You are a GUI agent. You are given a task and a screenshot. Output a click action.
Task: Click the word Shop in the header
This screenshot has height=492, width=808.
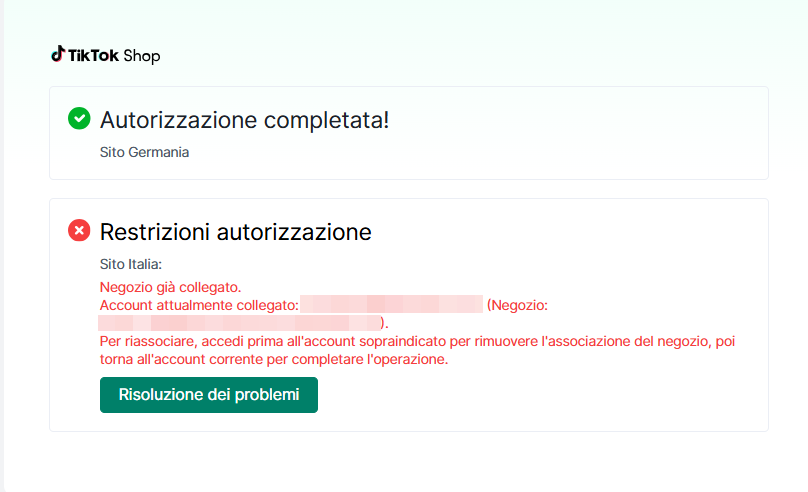point(141,56)
